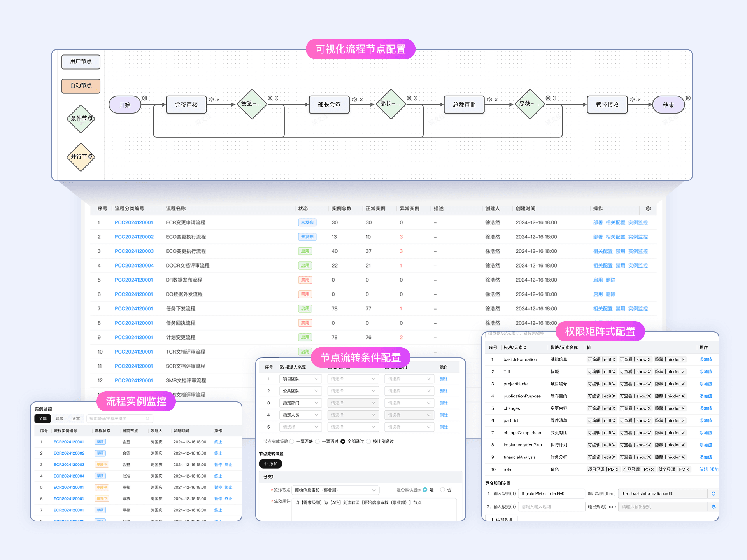The height and width of the screenshot is (560, 747).
Task: Open process link PCC2024120003
Action: click(134, 251)
